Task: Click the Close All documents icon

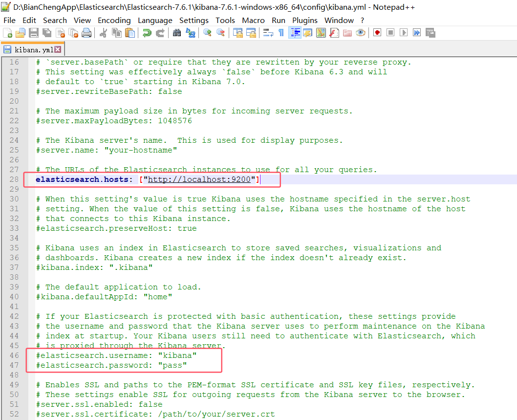Action: [x=73, y=33]
